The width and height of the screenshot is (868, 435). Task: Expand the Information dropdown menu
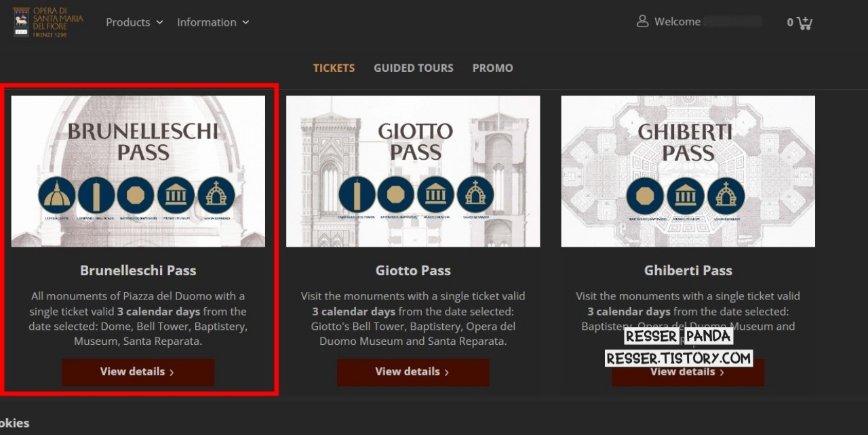point(213,22)
